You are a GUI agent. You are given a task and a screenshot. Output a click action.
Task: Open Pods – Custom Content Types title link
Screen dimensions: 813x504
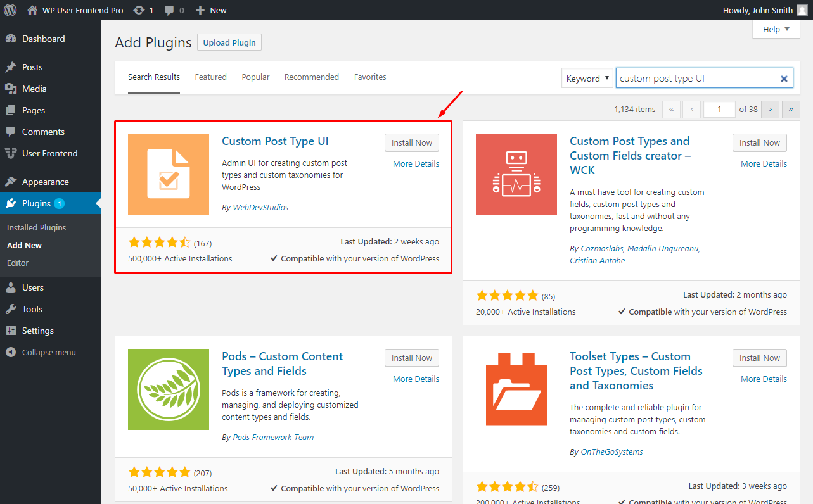(x=283, y=363)
